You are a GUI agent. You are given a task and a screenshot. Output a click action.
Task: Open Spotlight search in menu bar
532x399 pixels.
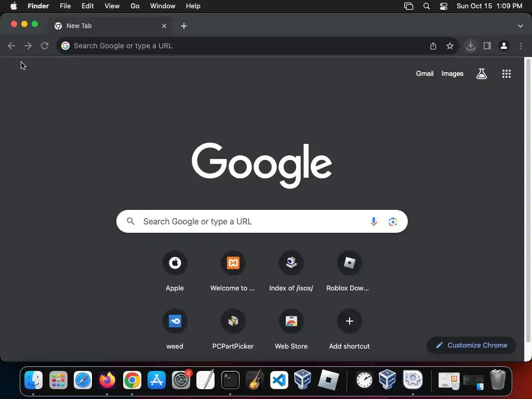[x=427, y=6]
